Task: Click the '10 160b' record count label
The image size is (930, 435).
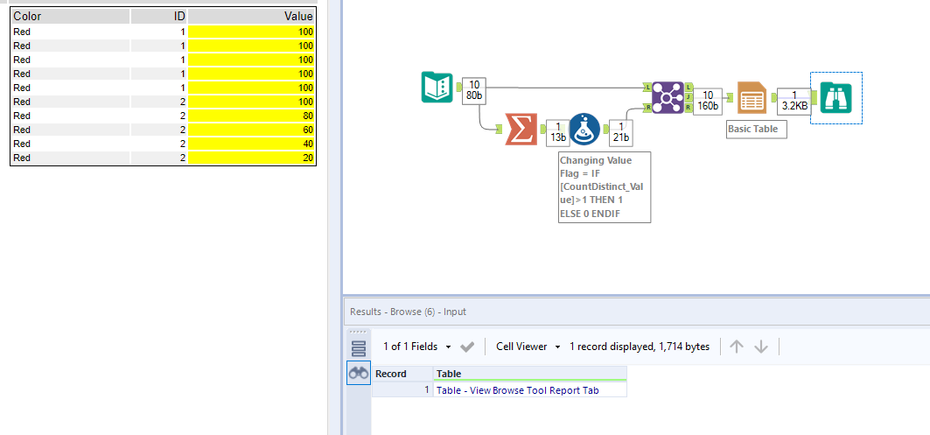Action: 708,102
